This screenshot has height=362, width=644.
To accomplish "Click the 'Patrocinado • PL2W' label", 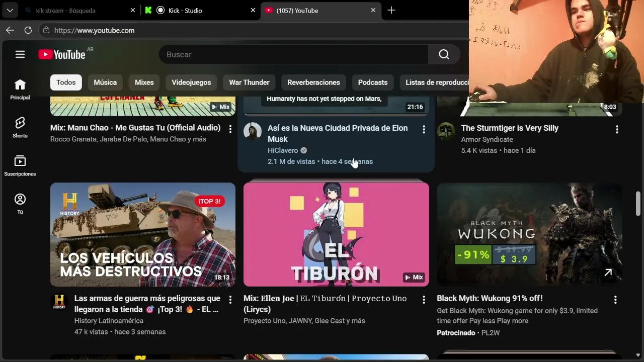I will [468, 333].
